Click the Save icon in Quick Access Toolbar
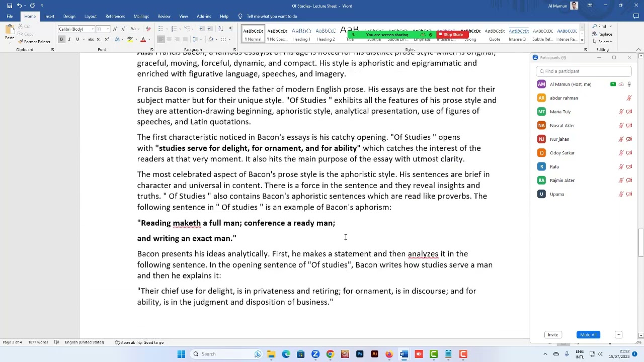 tap(9, 6)
